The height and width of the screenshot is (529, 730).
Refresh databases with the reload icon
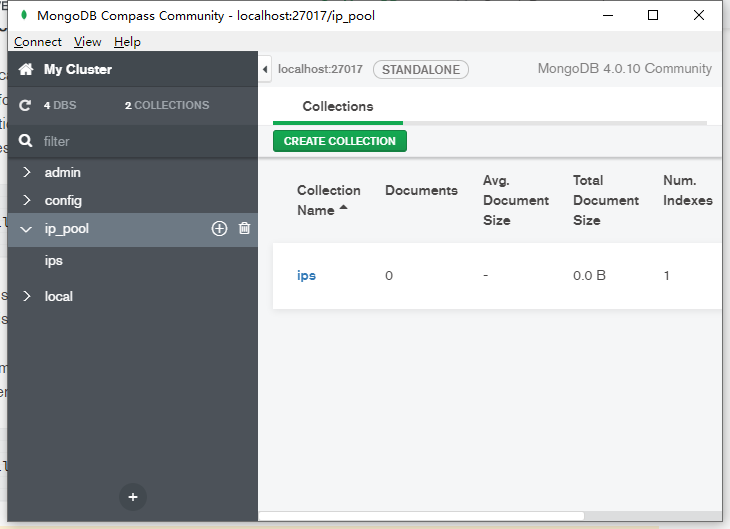(25, 105)
